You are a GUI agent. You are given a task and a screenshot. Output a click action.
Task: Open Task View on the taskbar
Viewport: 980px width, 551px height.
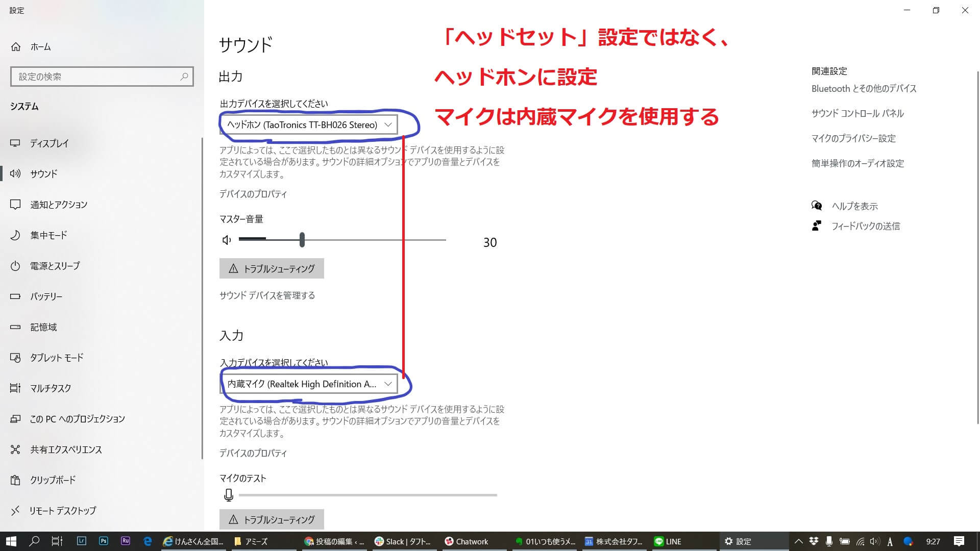coord(57,541)
